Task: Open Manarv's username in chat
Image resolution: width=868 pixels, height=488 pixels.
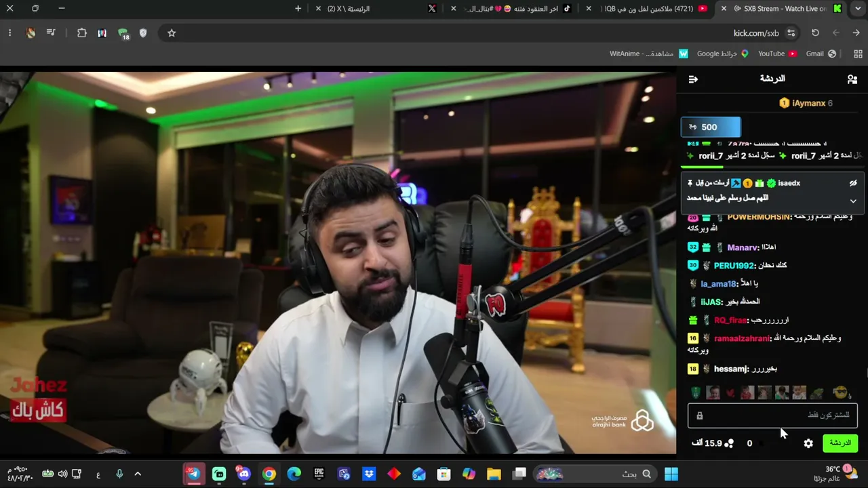Action: coord(743,247)
